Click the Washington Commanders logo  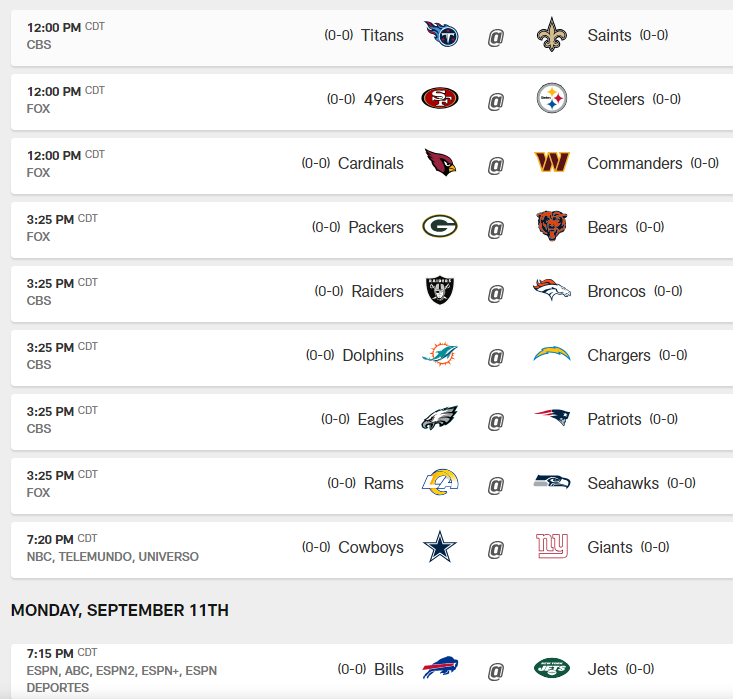pyautogui.click(x=552, y=163)
